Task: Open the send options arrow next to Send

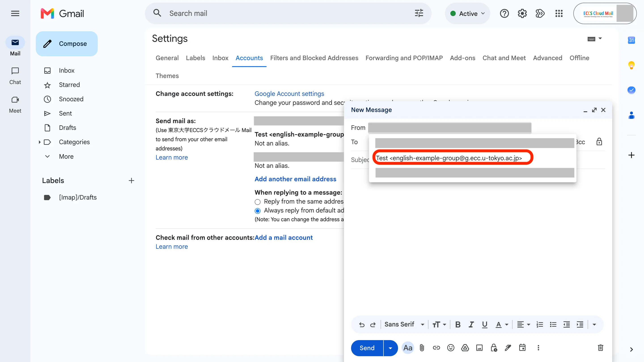Action: [390, 348]
